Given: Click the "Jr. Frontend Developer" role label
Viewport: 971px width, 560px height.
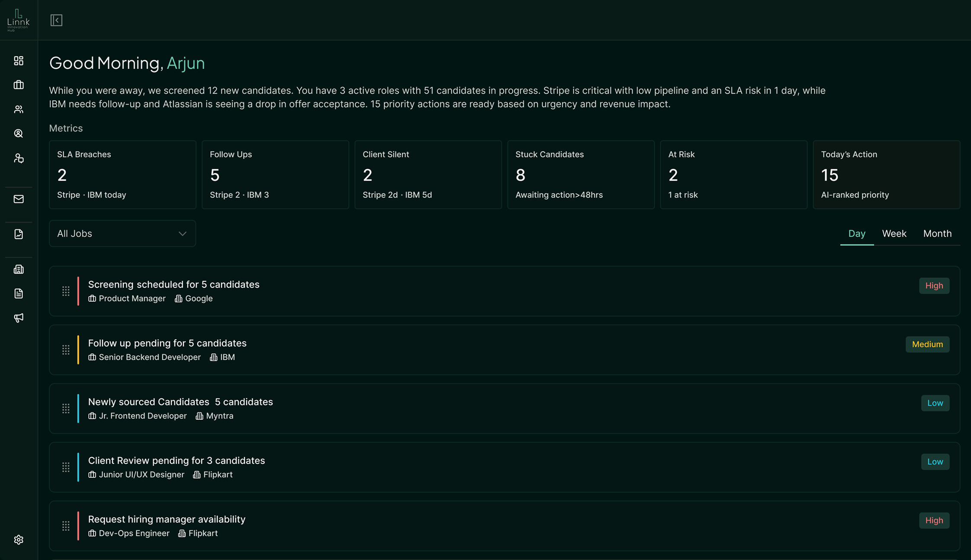Looking at the screenshot, I should 143,416.
